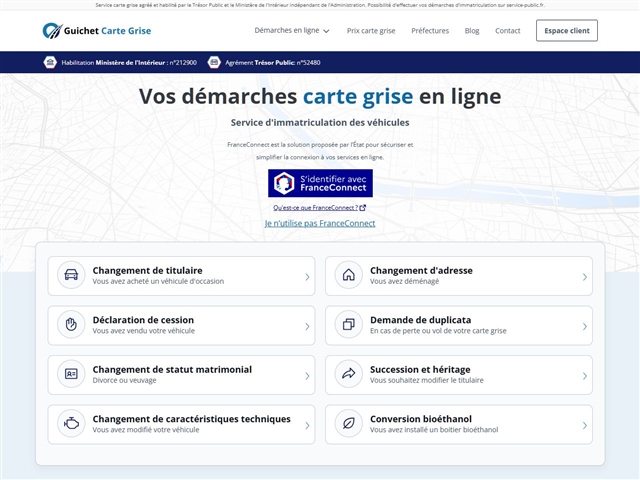
Task: Click the chevron on Changement de statut matrimonial
Action: 307,376
